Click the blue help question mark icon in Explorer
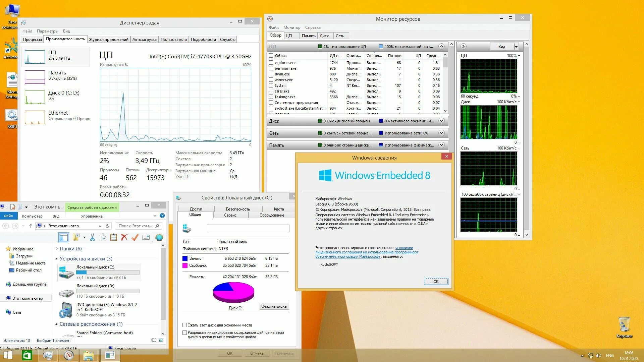The image size is (644, 362). tap(162, 216)
